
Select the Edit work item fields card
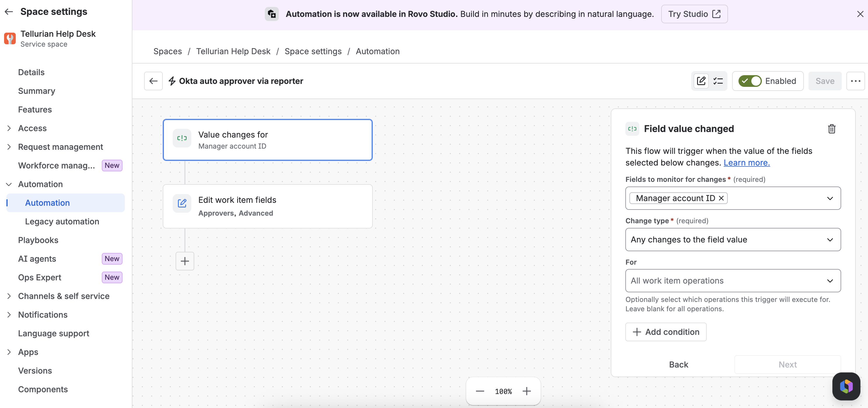tap(267, 206)
